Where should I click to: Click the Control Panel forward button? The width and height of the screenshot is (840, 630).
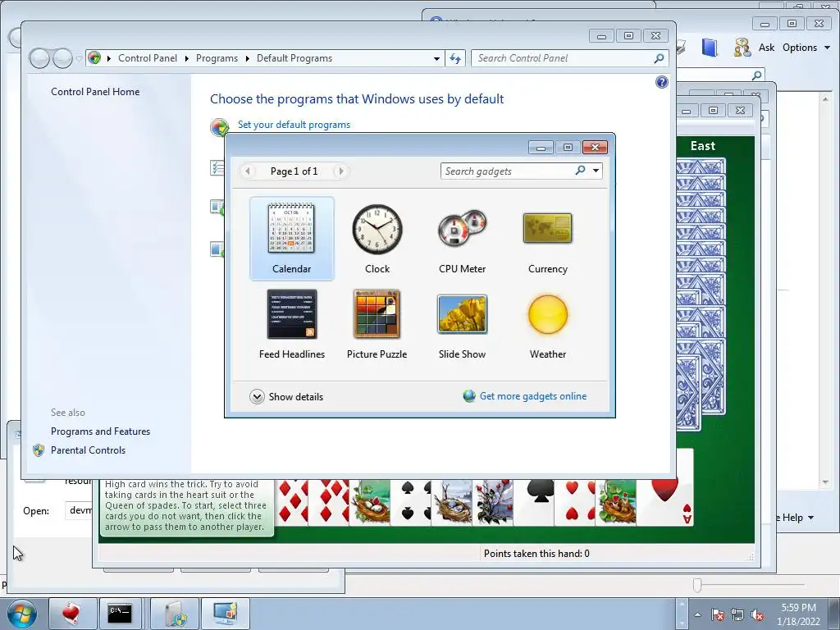coord(62,58)
